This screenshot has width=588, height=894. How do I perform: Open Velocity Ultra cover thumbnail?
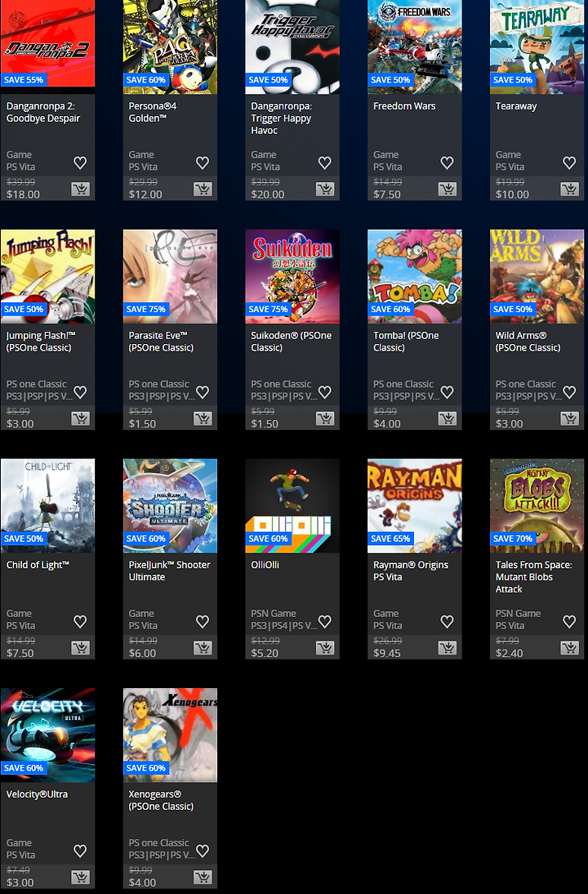pyautogui.click(x=48, y=735)
